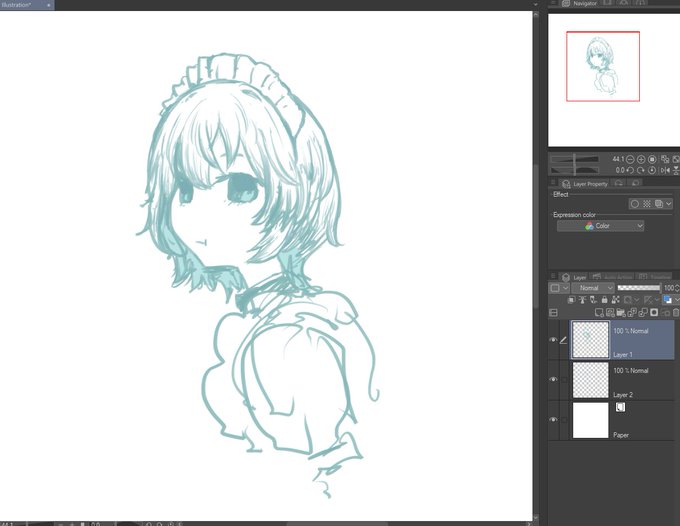Open the Auto Action tab
The width and height of the screenshot is (680, 526).
tap(611, 277)
